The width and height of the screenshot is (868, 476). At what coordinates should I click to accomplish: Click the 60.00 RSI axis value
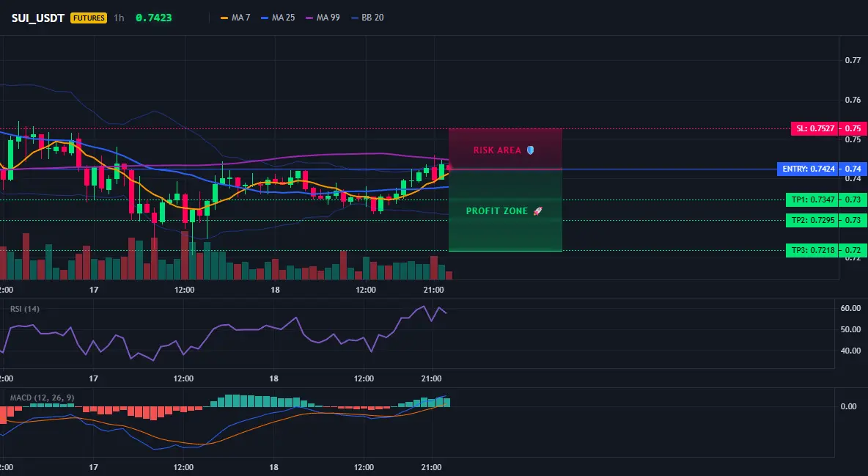click(851, 308)
